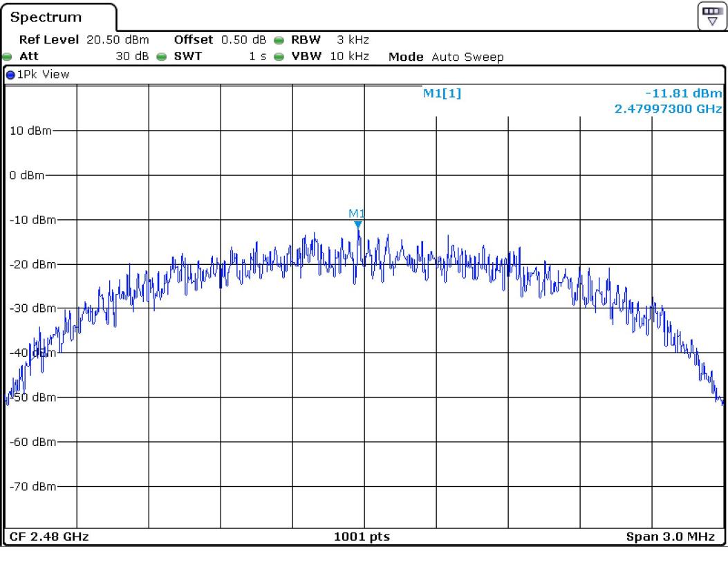Click the -30 dBm axis label
The width and height of the screenshot is (728, 567).
pyautogui.click(x=32, y=308)
